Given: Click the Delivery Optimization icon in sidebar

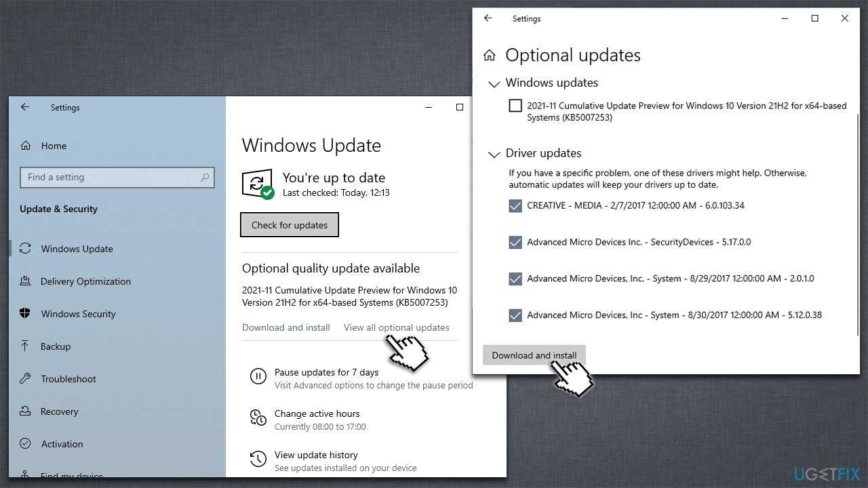Looking at the screenshot, I should pyautogui.click(x=26, y=281).
